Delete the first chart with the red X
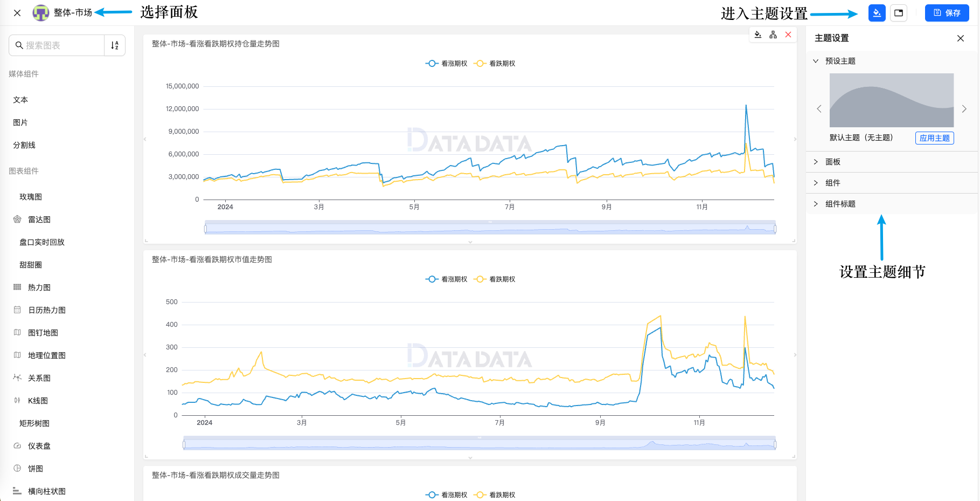Viewport: 980px width, 501px height. point(788,35)
